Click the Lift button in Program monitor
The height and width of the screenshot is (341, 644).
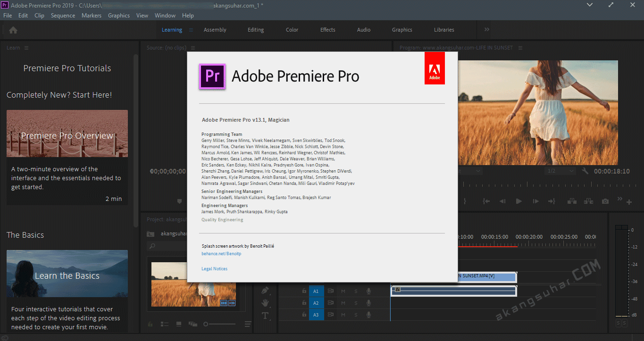(572, 201)
